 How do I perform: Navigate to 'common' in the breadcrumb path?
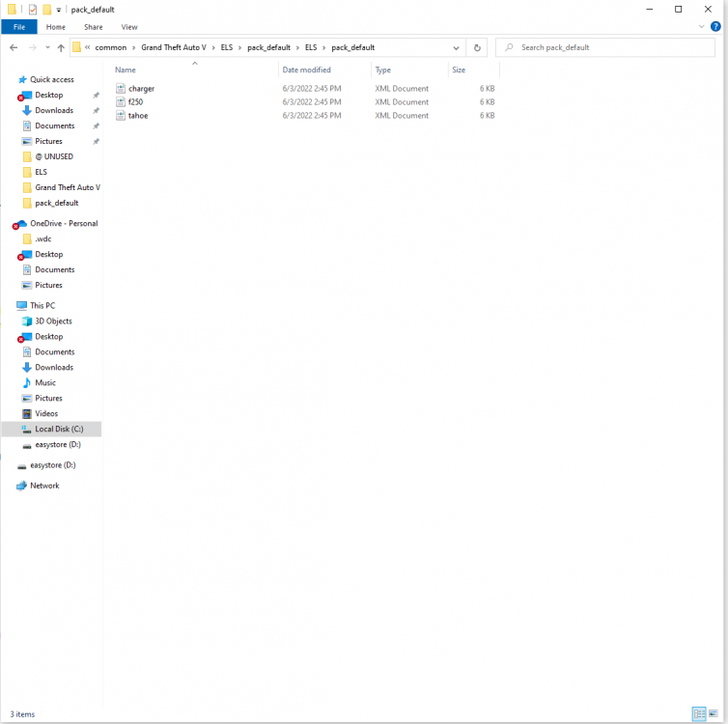coord(110,47)
